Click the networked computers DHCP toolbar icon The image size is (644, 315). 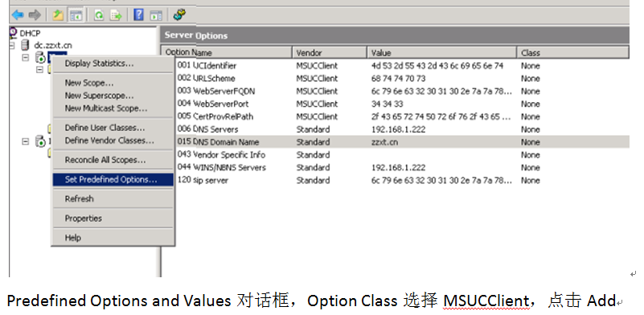point(179,15)
